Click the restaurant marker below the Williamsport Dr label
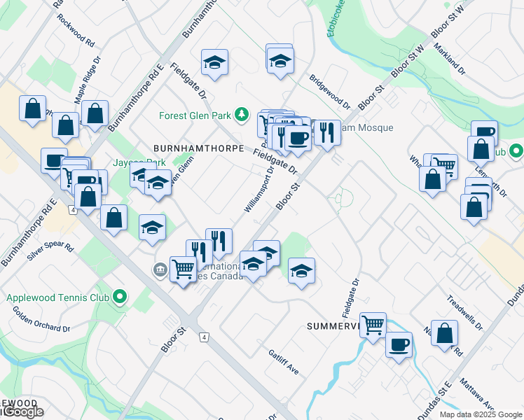 (x=219, y=242)
